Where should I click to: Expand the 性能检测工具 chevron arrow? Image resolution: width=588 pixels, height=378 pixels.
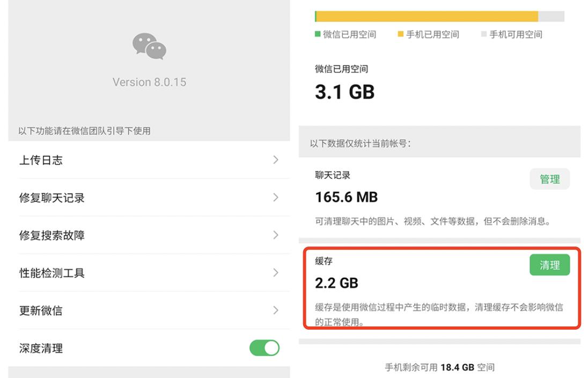tap(275, 273)
